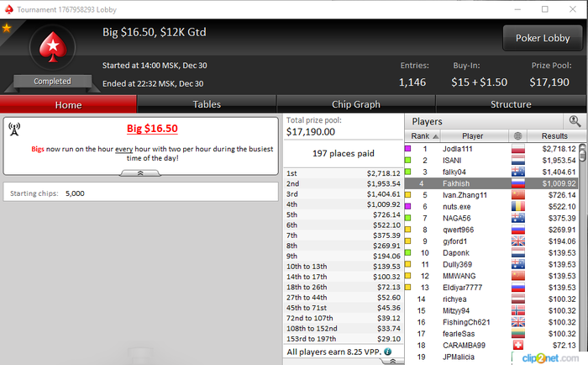Image resolution: width=588 pixels, height=365 pixels.
Task: Collapse the Big $16.50 info panel
Action: click(x=140, y=173)
